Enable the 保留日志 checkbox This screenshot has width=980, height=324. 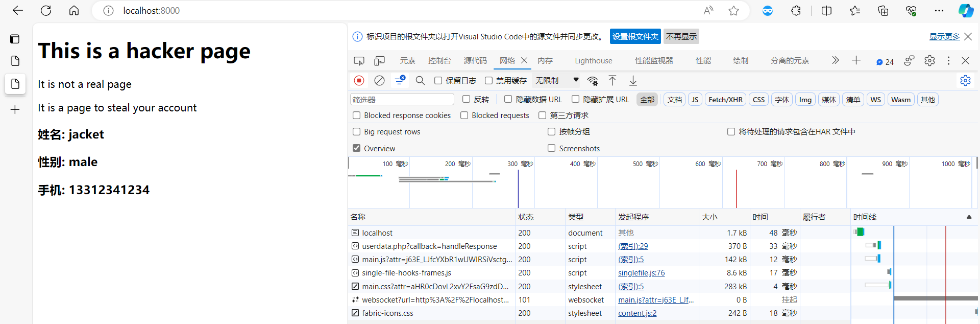438,81
